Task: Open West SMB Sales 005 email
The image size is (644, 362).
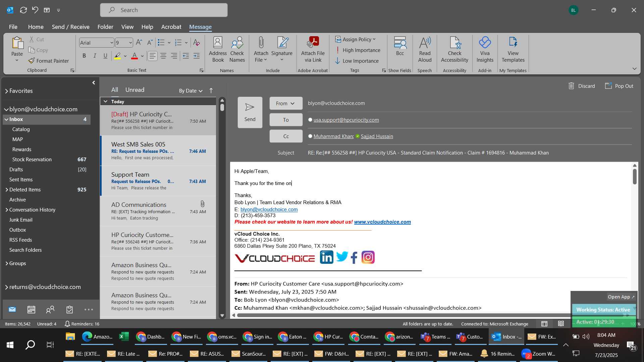Action: tap(158, 151)
